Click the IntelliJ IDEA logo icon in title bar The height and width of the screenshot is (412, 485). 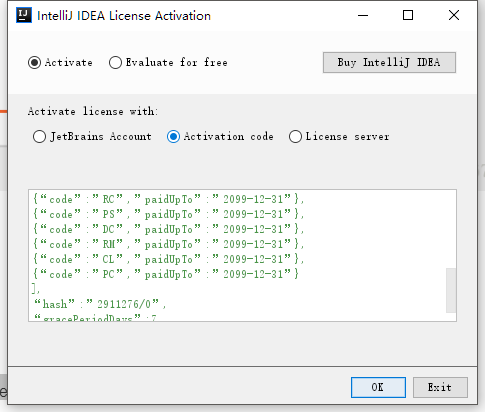click(x=24, y=15)
